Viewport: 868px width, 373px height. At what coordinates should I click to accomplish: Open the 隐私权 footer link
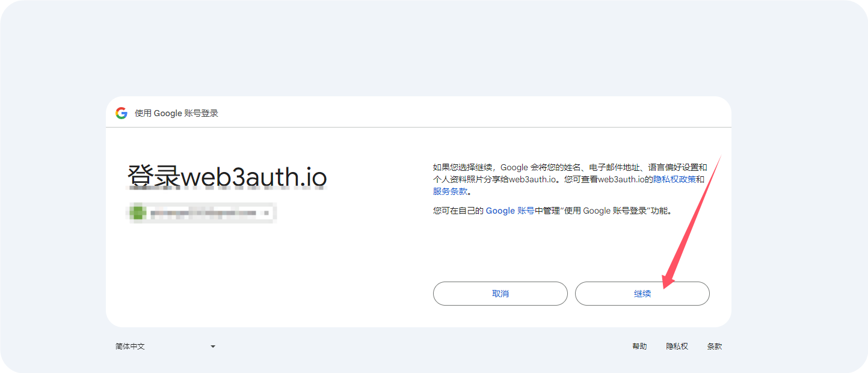pos(677,347)
